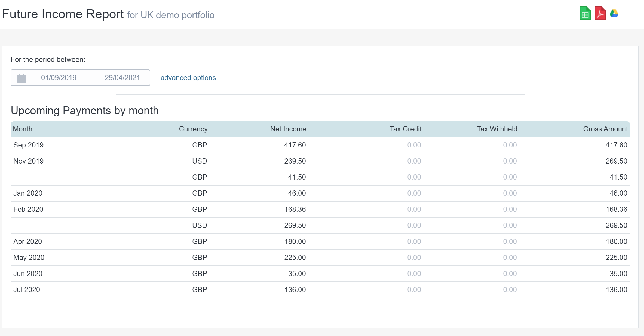Sort table by Gross Amount

tap(605, 129)
